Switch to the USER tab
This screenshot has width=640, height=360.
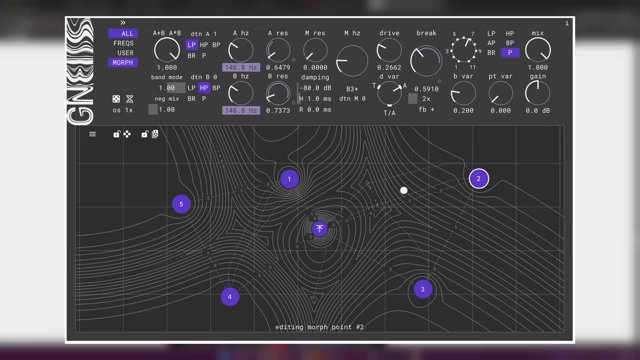coord(125,53)
